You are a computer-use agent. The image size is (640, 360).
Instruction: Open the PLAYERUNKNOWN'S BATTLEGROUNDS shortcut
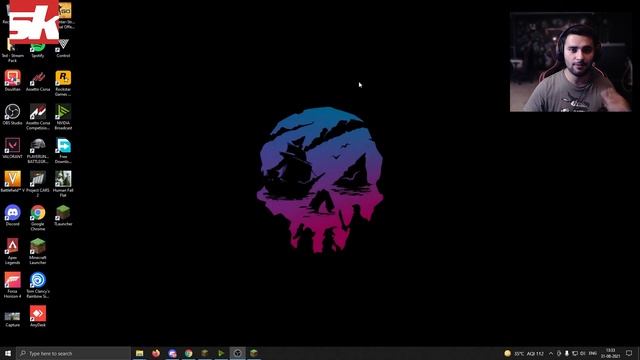pos(38,150)
